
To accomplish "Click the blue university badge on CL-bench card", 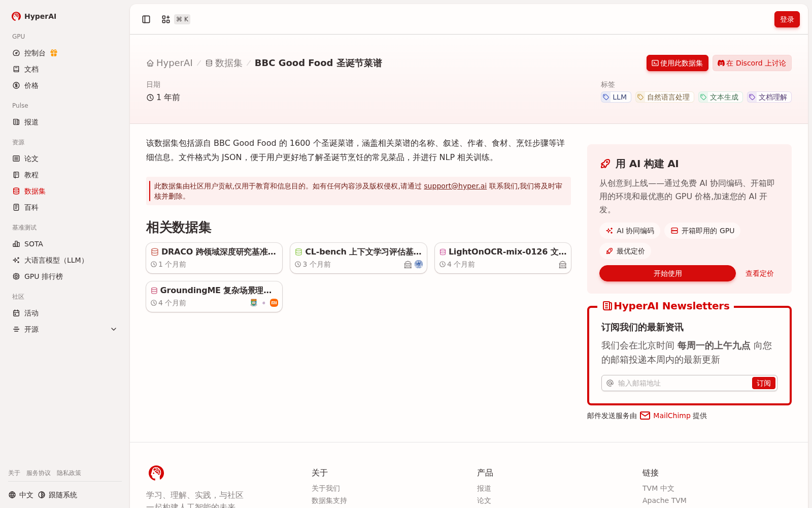I will click(419, 264).
